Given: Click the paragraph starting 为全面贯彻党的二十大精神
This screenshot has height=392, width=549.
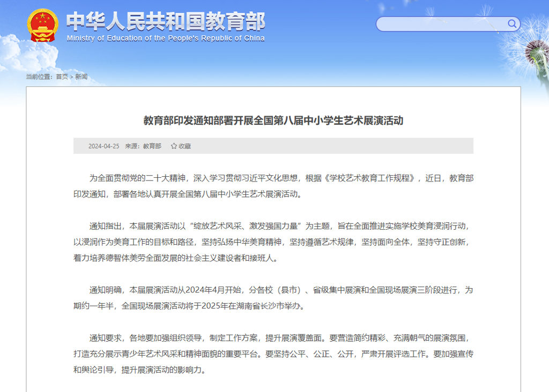Looking at the screenshot, I should click(x=273, y=186).
